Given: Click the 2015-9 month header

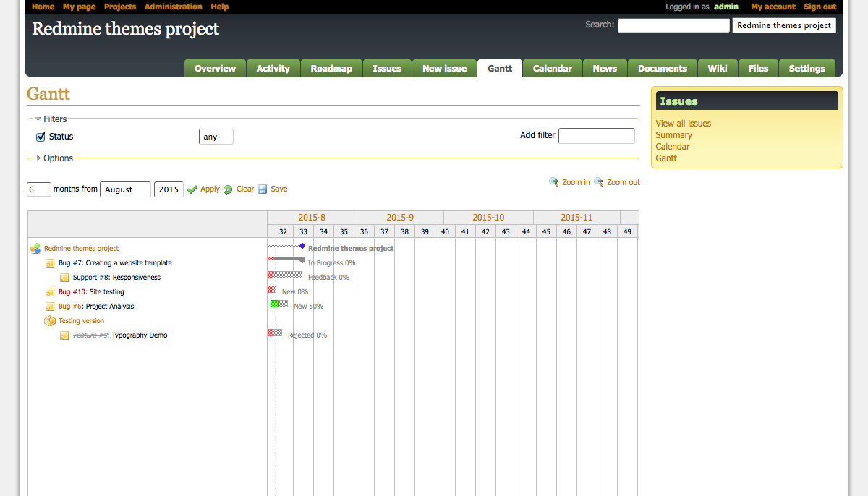Looking at the screenshot, I should [x=400, y=218].
